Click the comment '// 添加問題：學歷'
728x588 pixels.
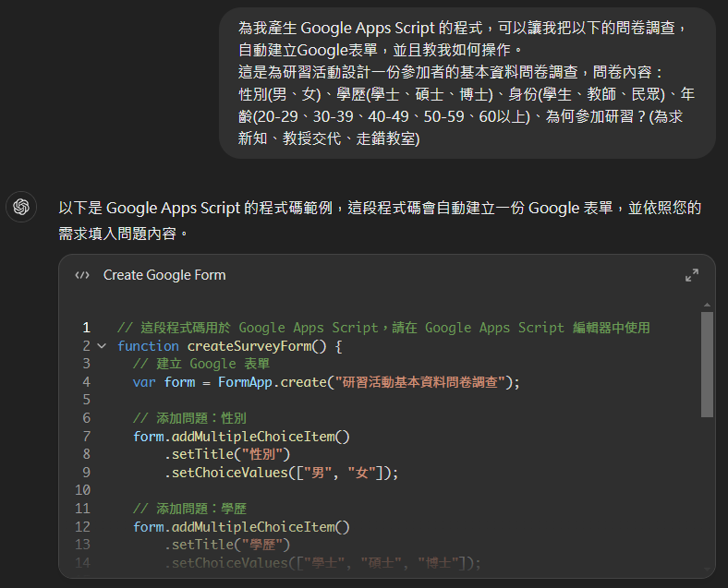[189, 509]
